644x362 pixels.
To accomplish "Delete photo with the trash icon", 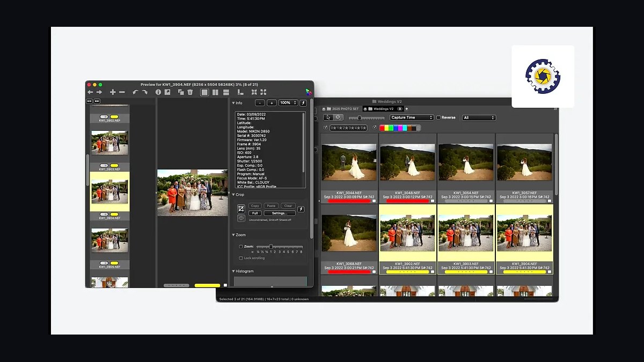I will click(x=190, y=92).
